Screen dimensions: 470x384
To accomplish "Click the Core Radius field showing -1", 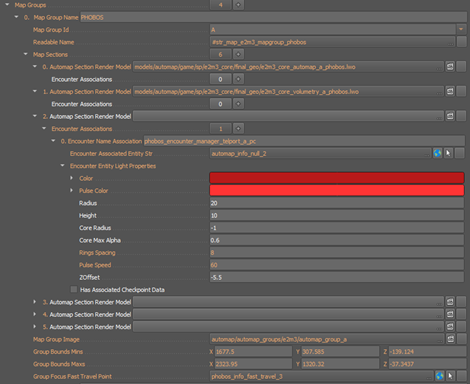I will coord(337,228).
